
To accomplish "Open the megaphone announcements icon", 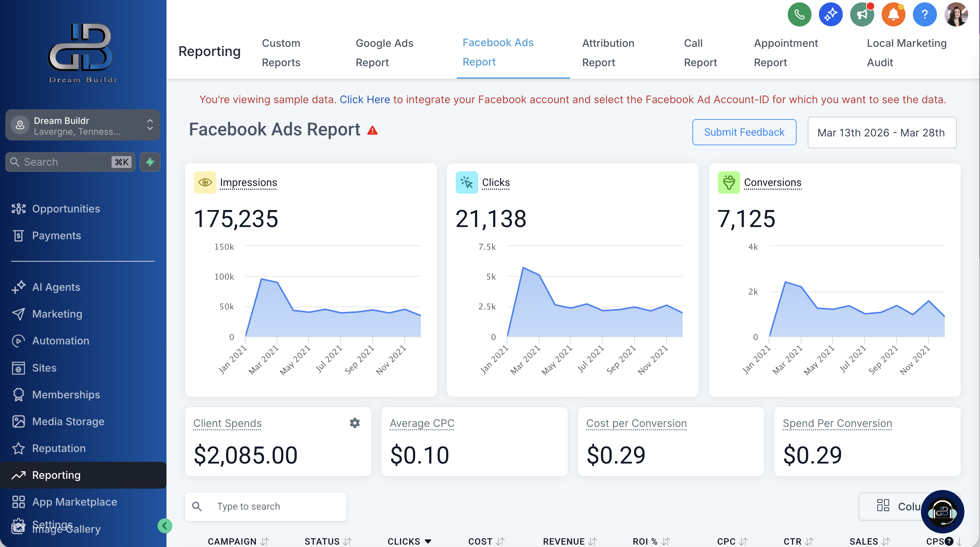I will point(862,15).
